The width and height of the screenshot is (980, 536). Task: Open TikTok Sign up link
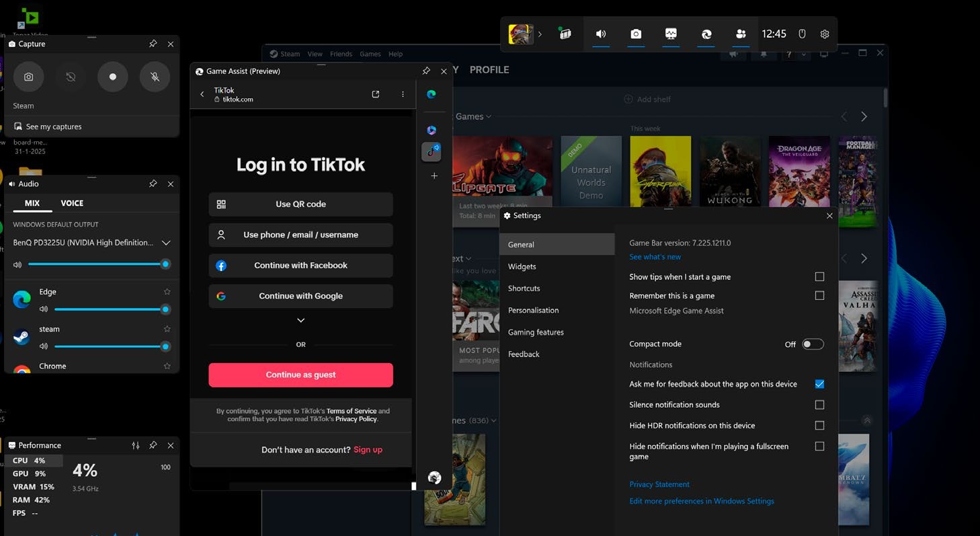(x=368, y=450)
